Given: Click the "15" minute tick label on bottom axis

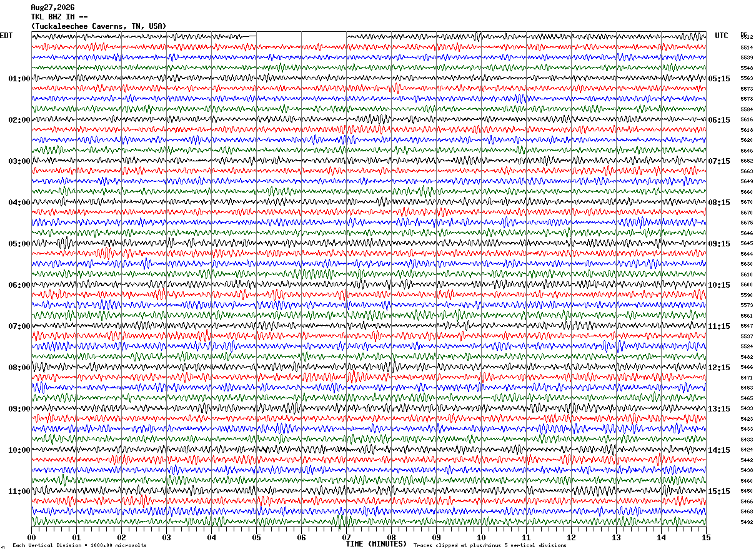Looking at the screenshot, I should 706,537.
